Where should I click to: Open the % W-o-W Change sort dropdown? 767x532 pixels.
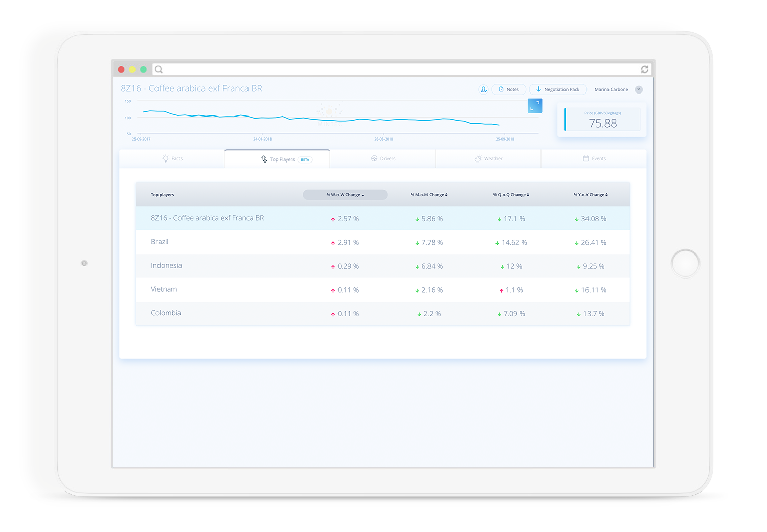363,195
